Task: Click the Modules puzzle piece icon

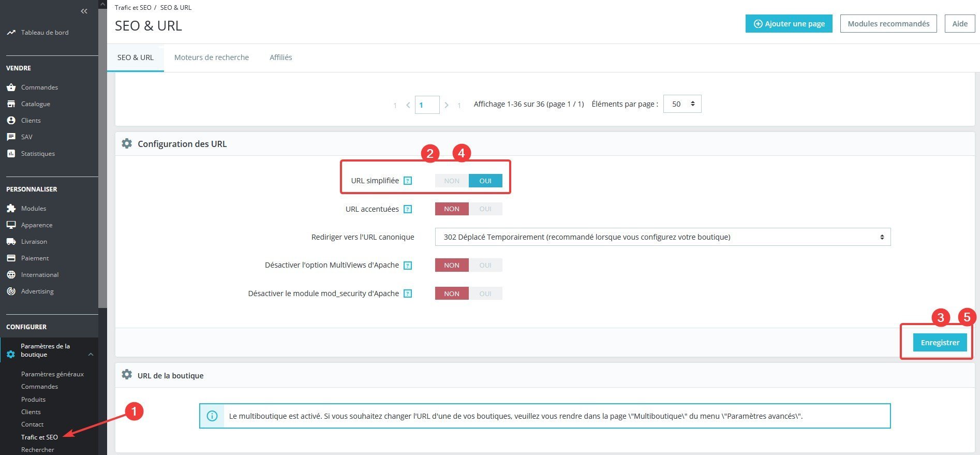Action: click(11, 209)
